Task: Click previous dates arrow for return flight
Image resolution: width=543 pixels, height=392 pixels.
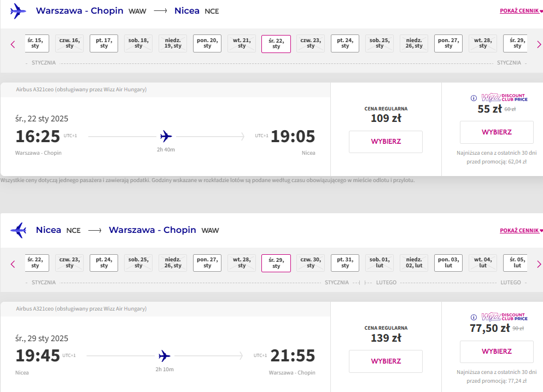Action: pyautogui.click(x=13, y=264)
